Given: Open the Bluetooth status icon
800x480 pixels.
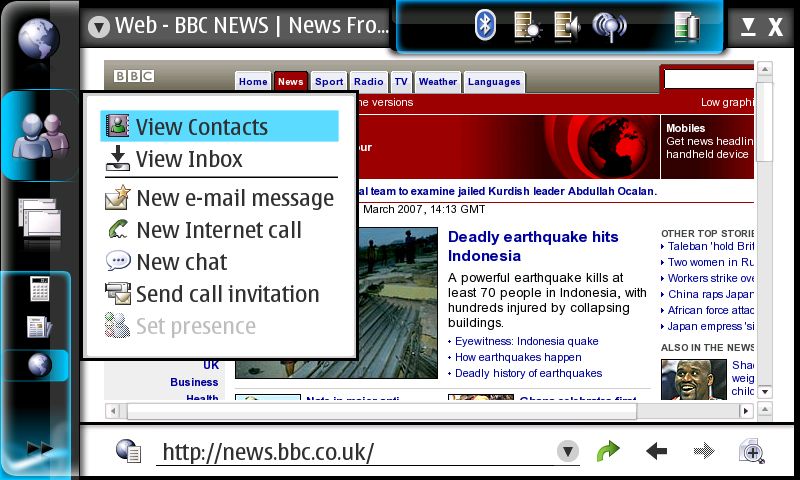Looking at the screenshot, I should click(x=485, y=25).
